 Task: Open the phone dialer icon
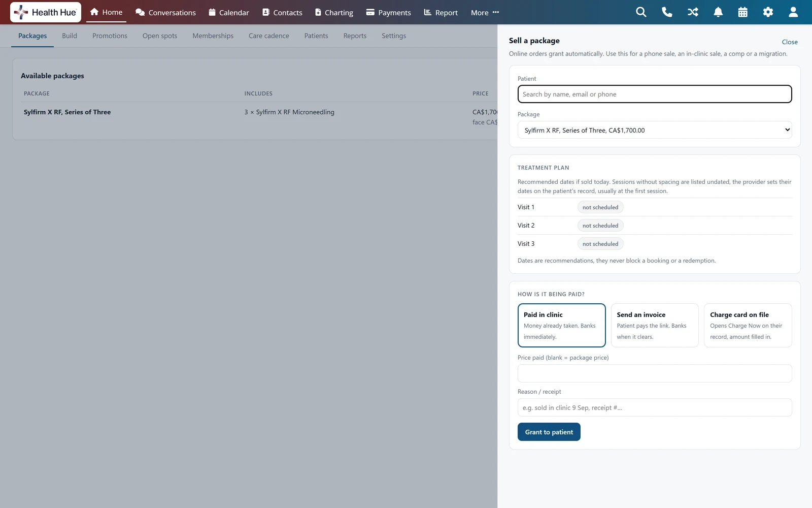point(667,12)
